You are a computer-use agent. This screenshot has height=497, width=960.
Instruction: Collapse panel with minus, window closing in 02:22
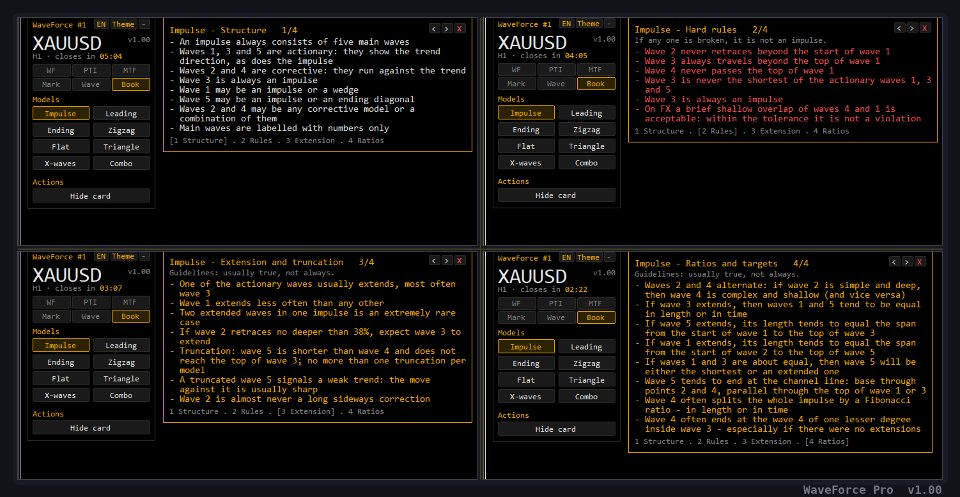(609, 258)
